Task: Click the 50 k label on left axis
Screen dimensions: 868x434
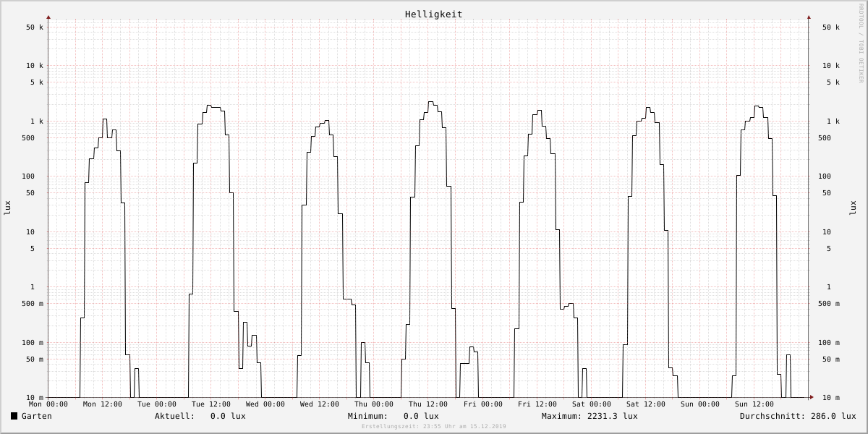Action: [35, 27]
